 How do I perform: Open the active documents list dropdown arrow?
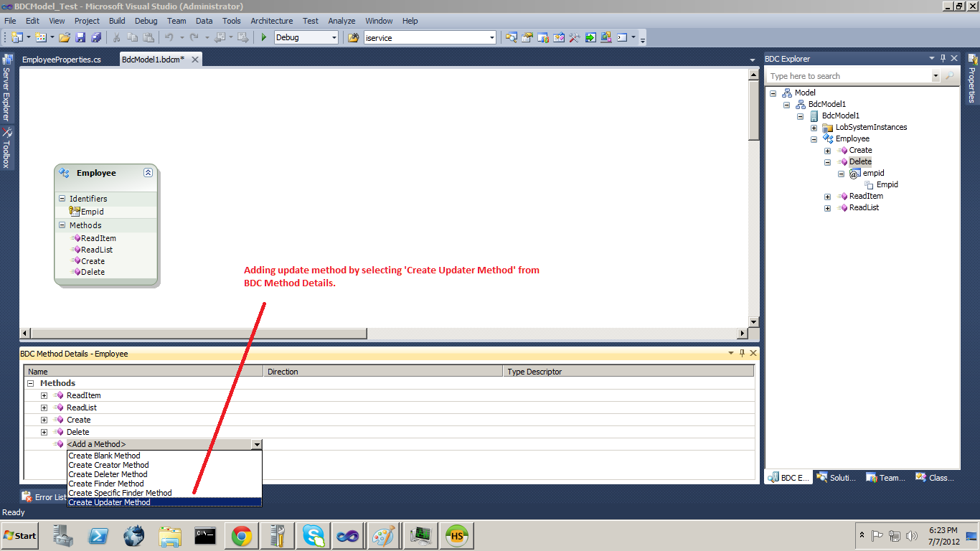pos(753,60)
